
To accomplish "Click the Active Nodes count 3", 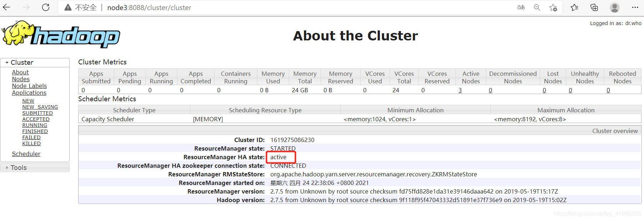I will pos(460,90).
